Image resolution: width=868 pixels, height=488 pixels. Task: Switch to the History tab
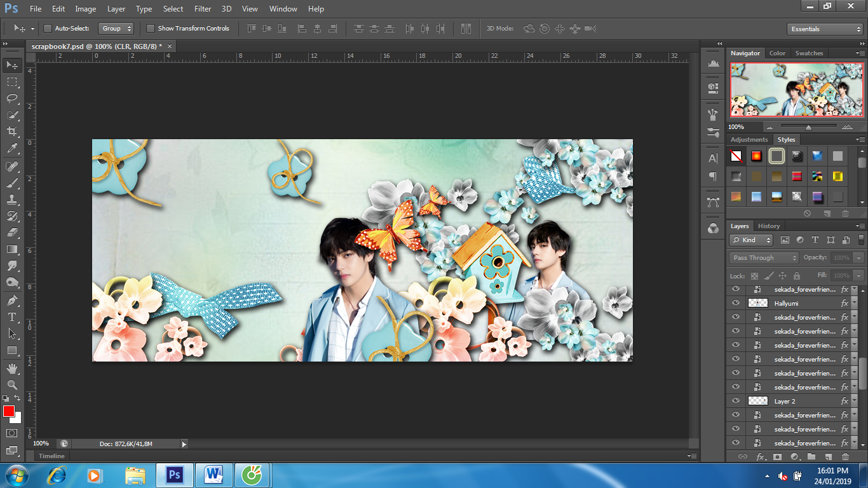[x=768, y=226]
